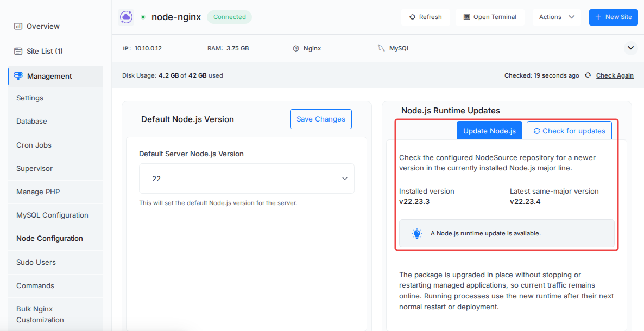Open the Default Server Node.js Version dropdown
Viewport: 644px width, 331px height.
[x=247, y=179]
